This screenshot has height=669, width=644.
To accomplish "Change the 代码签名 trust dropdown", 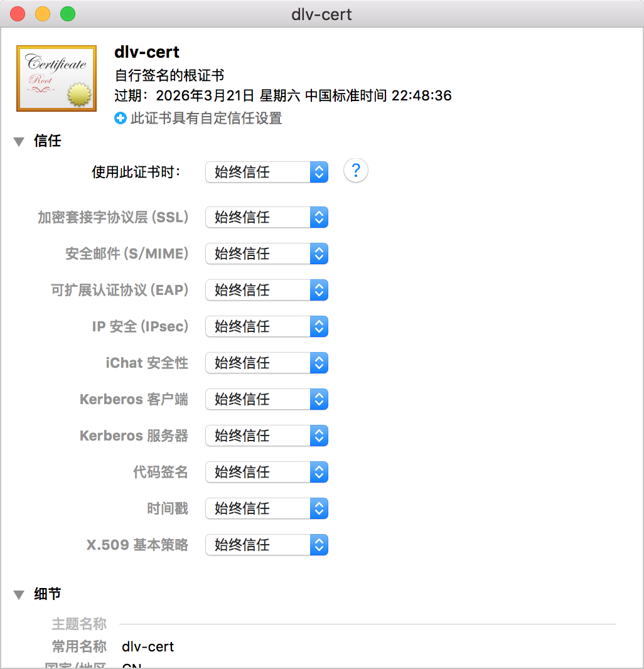I will pos(266,472).
